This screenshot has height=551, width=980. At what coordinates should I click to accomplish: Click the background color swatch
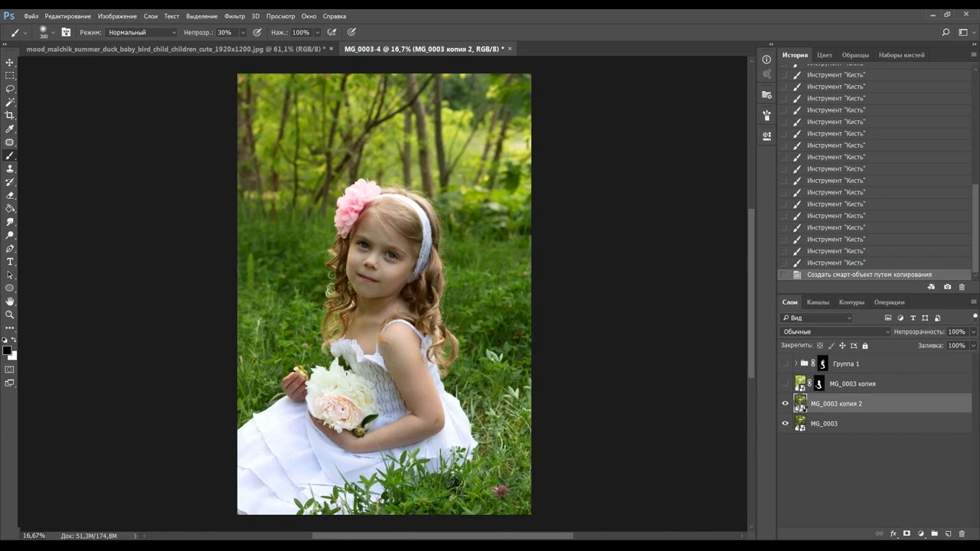pos(13,356)
